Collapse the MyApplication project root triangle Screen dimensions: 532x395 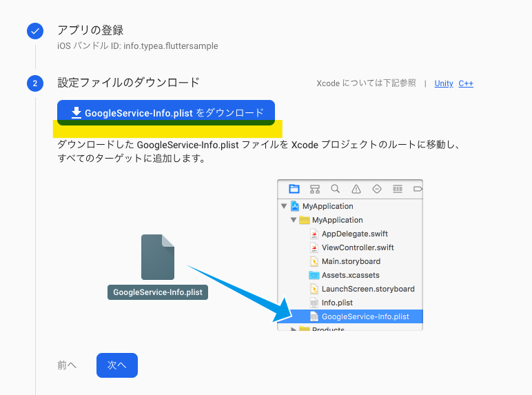coord(284,206)
